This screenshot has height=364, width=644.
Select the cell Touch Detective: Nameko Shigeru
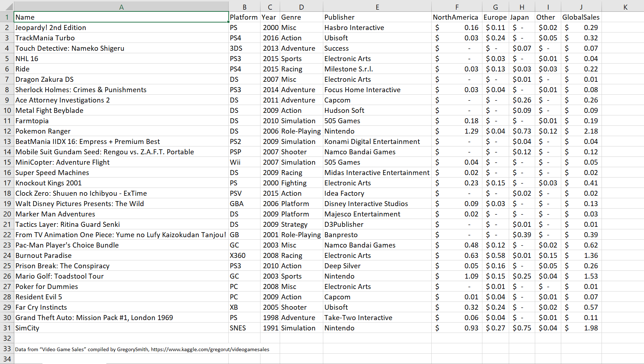[x=121, y=48]
